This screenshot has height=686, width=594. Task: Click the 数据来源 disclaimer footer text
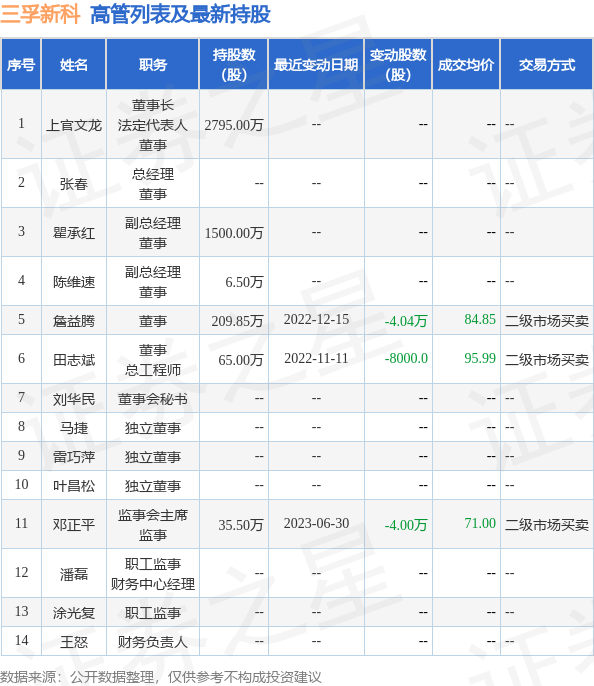(x=161, y=676)
